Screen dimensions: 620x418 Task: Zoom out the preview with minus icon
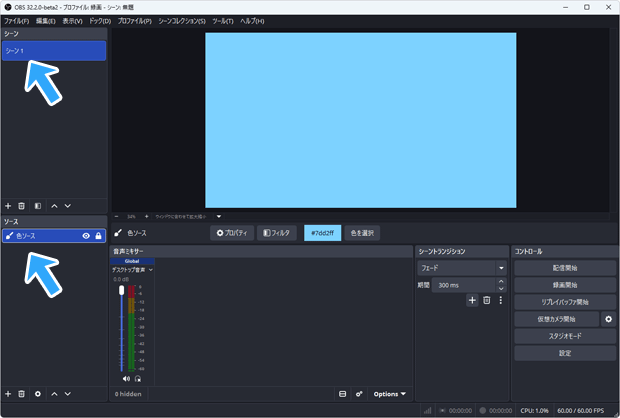(116, 216)
